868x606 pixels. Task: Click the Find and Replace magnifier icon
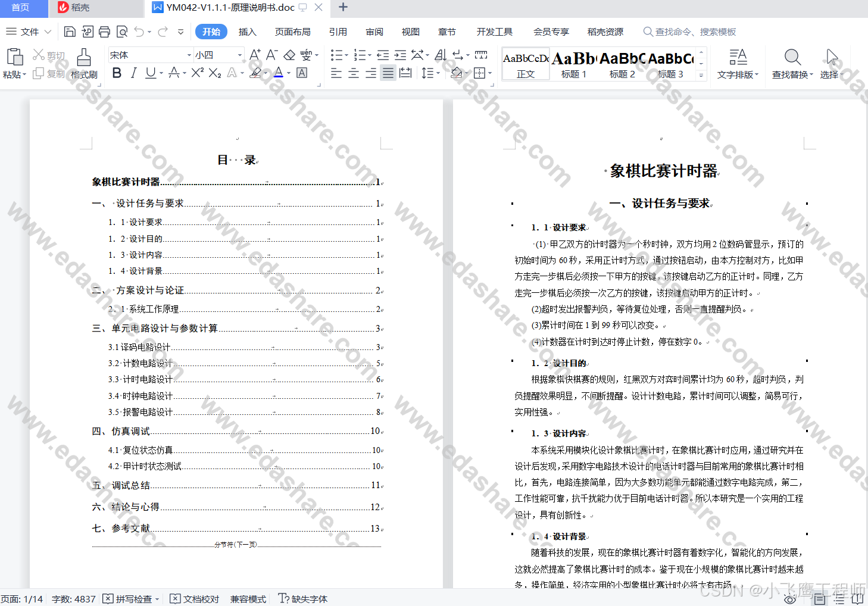tap(792, 57)
